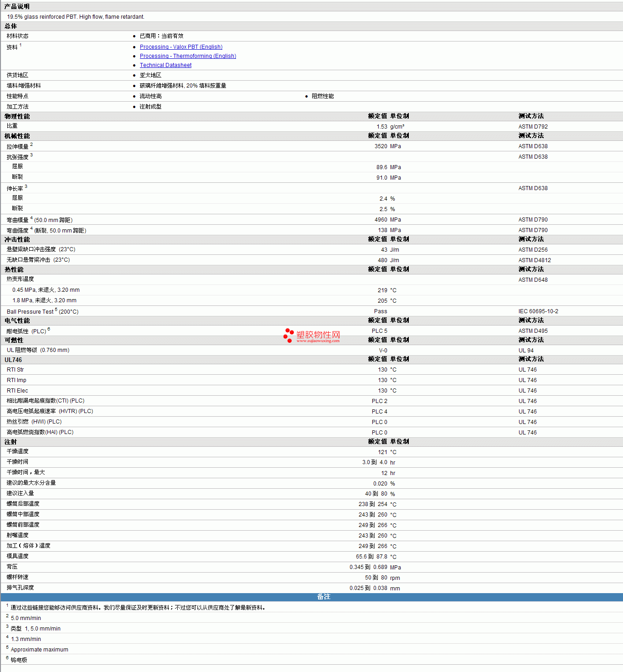
Task: Click the 干燥温度 row label
Action: (x=17, y=451)
